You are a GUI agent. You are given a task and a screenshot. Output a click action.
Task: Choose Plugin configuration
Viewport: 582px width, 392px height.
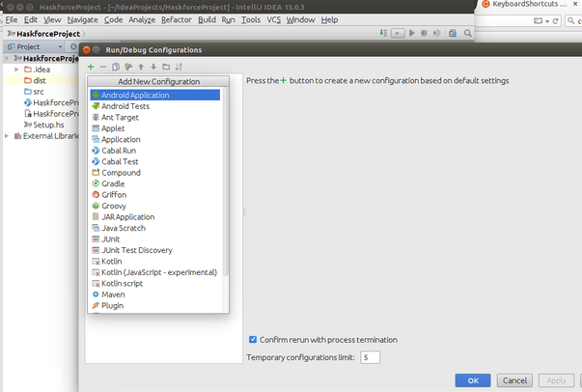[x=155, y=305]
